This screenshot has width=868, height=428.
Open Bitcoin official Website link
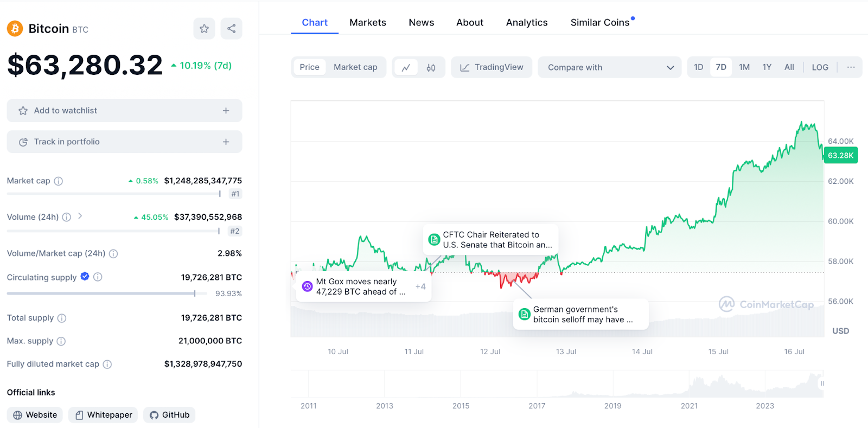click(x=35, y=415)
